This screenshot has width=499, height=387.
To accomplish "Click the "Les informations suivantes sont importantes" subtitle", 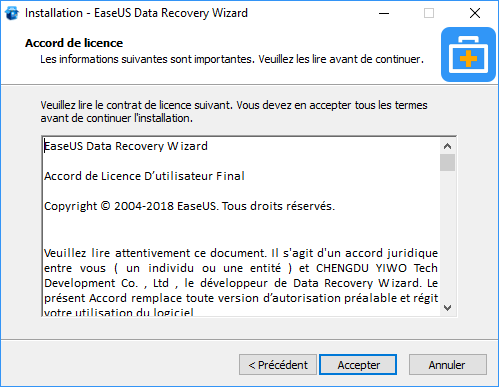I will pos(232,59).
